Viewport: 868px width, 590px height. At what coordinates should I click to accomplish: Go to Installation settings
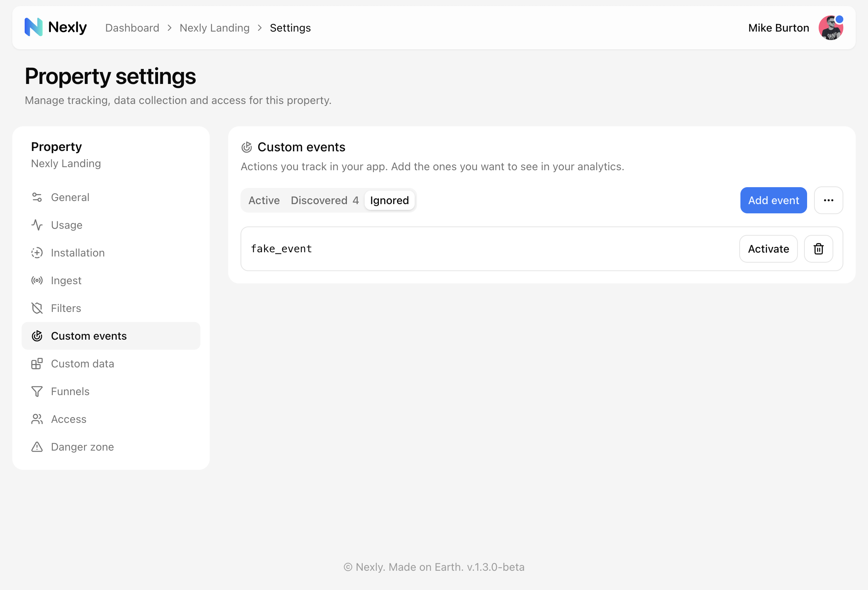click(x=111, y=253)
